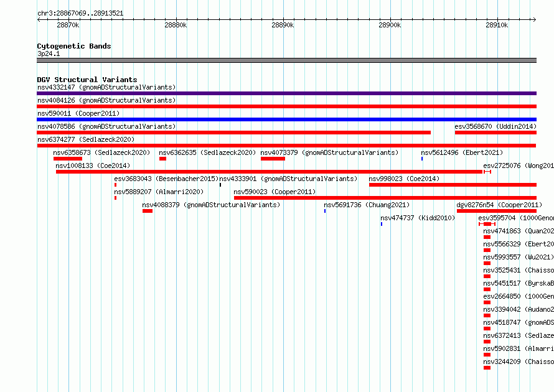
Task: Click nsv6362635 (Sedlazeck2020) label
Action: tap(207, 152)
